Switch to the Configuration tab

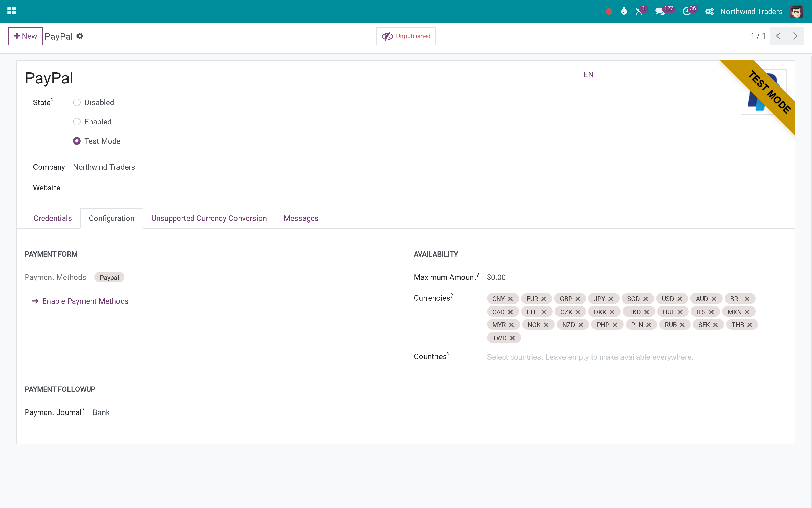coord(112,218)
